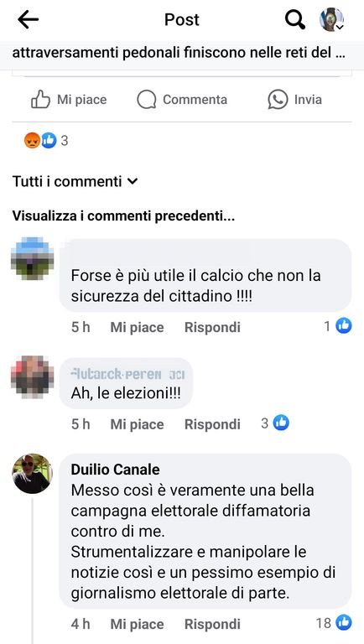Open the profile avatar menu at top right
The width and height of the screenshot is (364, 644).
(x=331, y=19)
